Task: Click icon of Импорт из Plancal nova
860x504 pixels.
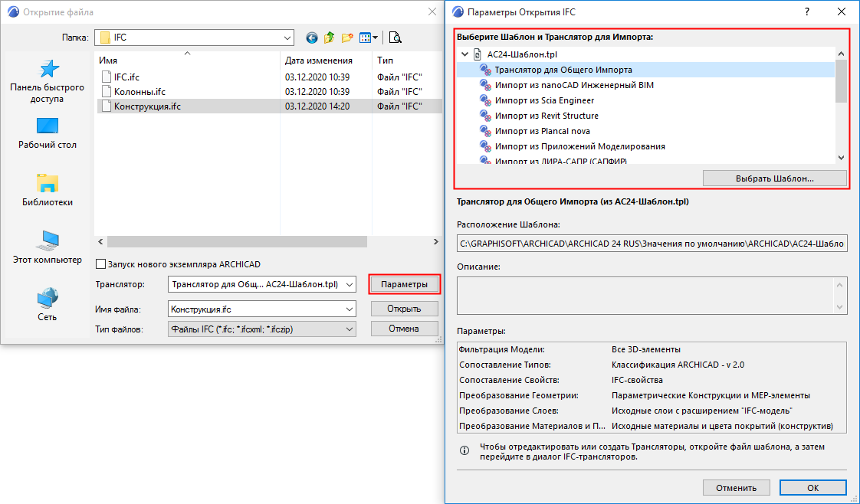Action: (x=485, y=131)
